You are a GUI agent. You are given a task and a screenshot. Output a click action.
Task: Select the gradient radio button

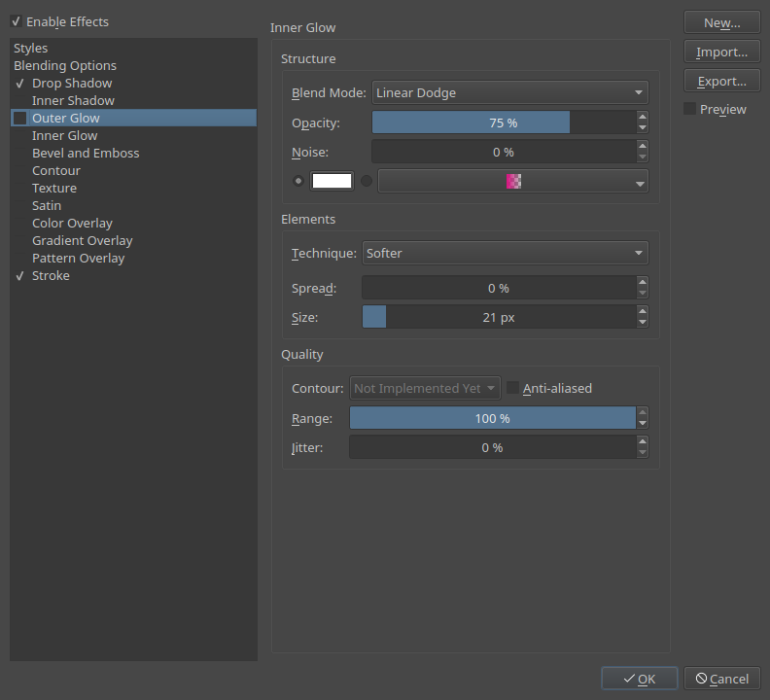click(x=367, y=181)
